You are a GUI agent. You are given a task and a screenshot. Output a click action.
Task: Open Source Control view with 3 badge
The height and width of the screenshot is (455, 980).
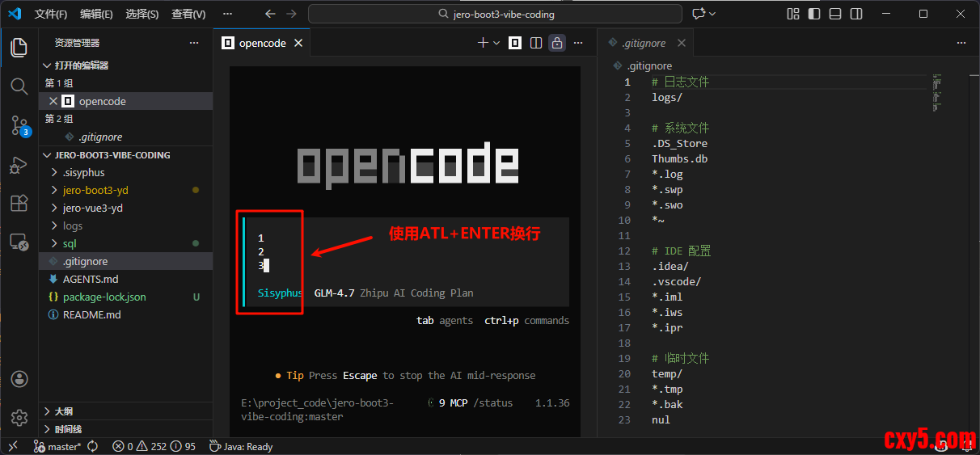point(19,125)
